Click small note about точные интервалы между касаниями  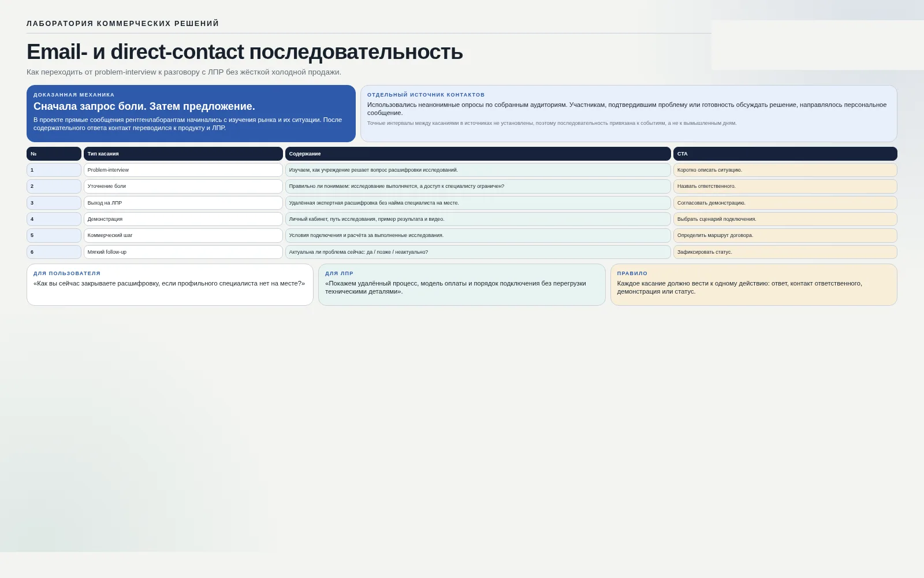click(552, 123)
